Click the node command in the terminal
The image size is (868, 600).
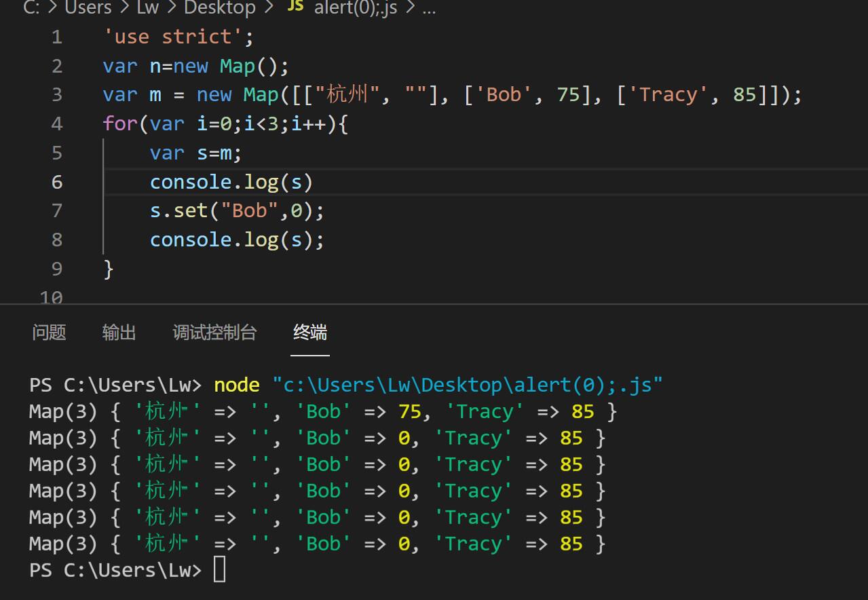pos(237,386)
